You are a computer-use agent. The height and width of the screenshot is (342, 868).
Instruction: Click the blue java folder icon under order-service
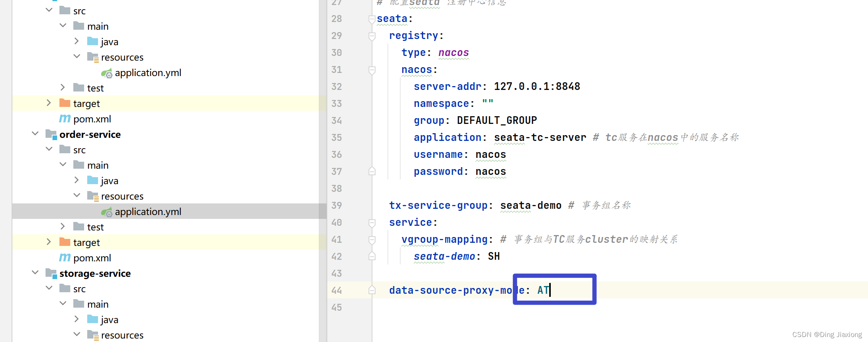coord(93,180)
